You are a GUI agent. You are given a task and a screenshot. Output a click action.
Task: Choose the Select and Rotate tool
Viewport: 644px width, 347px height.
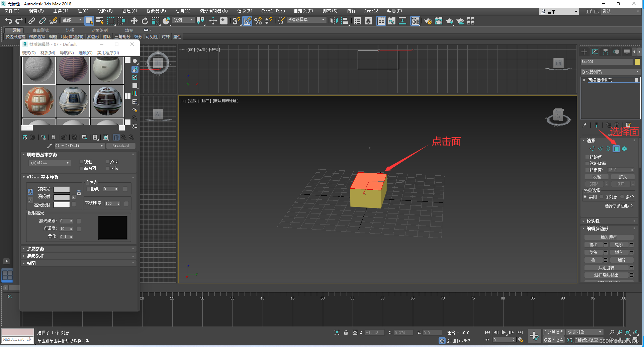pos(145,21)
